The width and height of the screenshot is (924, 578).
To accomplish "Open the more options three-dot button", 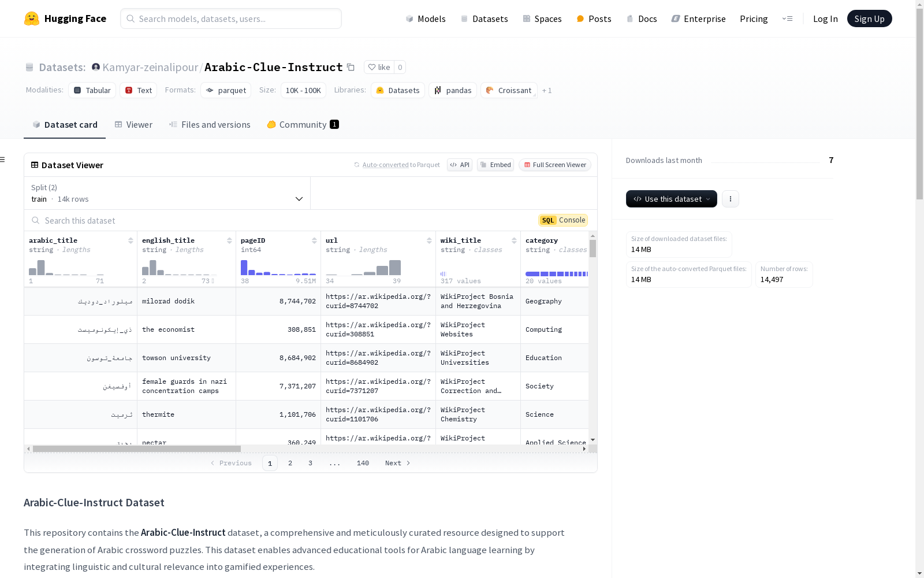I will (731, 199).
